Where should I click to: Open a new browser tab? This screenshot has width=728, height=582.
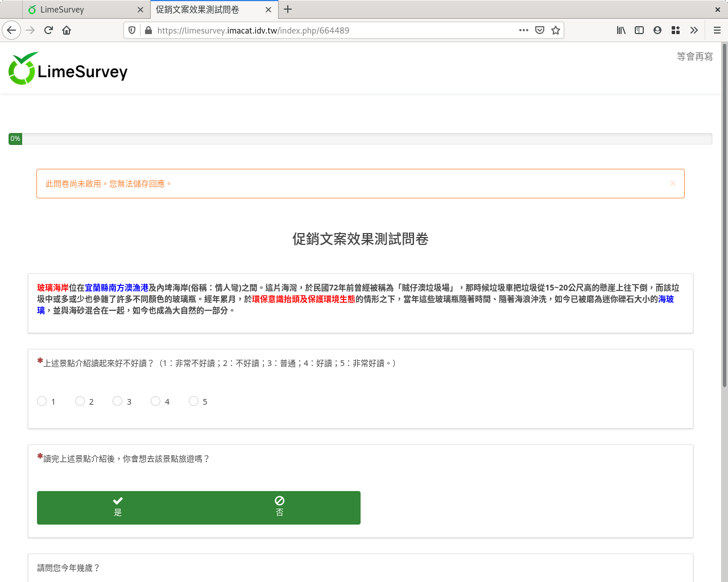(288, 9)
